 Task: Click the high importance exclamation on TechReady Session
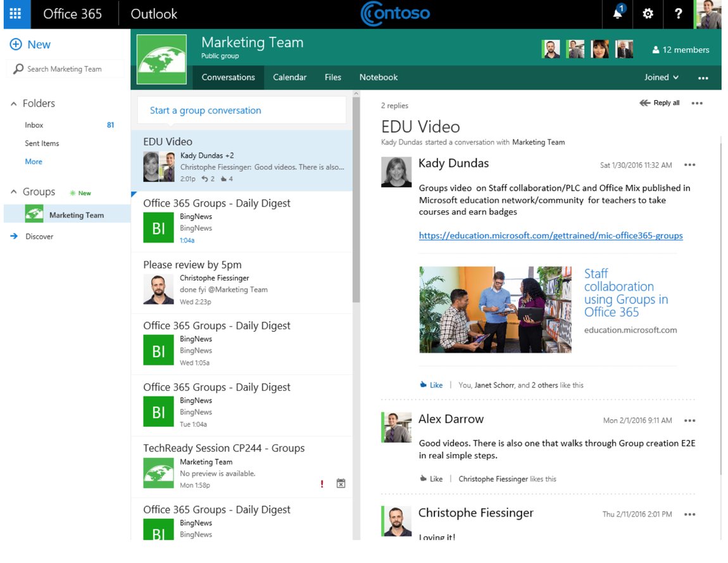point(322,483)
